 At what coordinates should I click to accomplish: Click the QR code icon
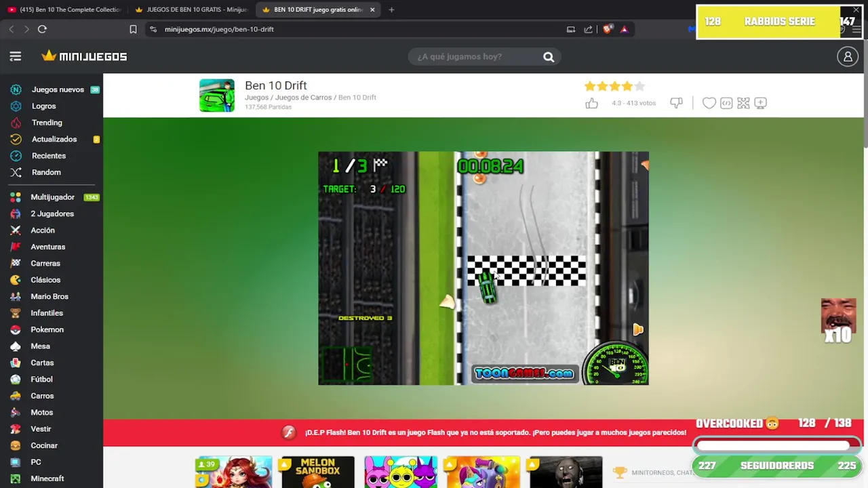(x=743, y=103)
